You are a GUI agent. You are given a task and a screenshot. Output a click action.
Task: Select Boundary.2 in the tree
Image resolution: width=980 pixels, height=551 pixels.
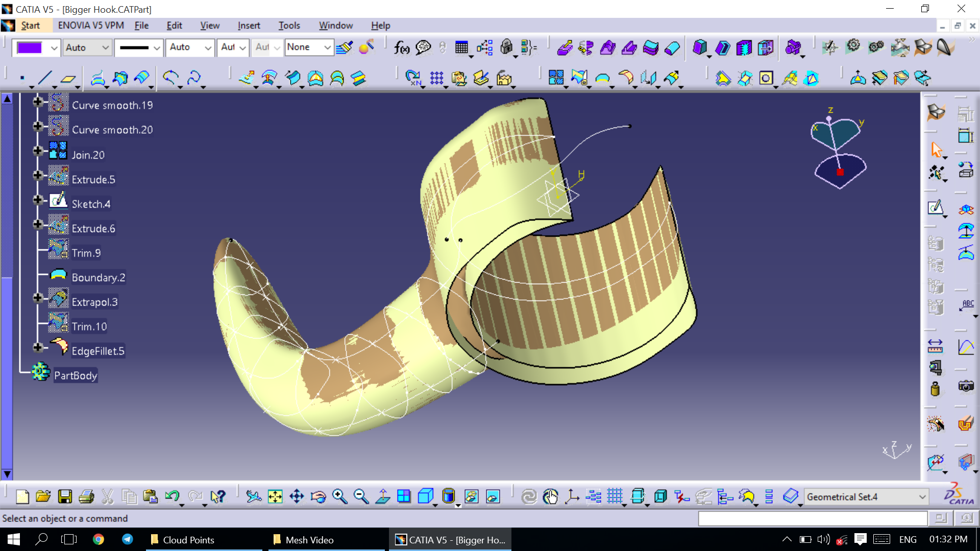[98, 278]
